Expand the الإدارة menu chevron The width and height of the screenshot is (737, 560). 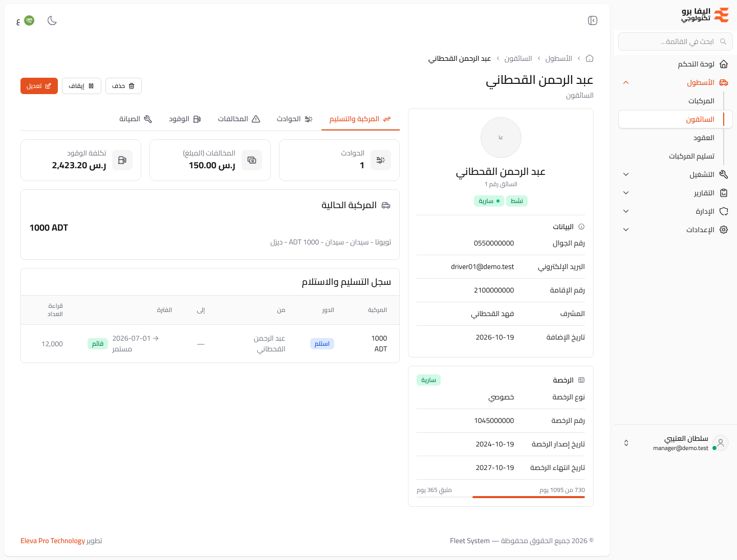626,211
